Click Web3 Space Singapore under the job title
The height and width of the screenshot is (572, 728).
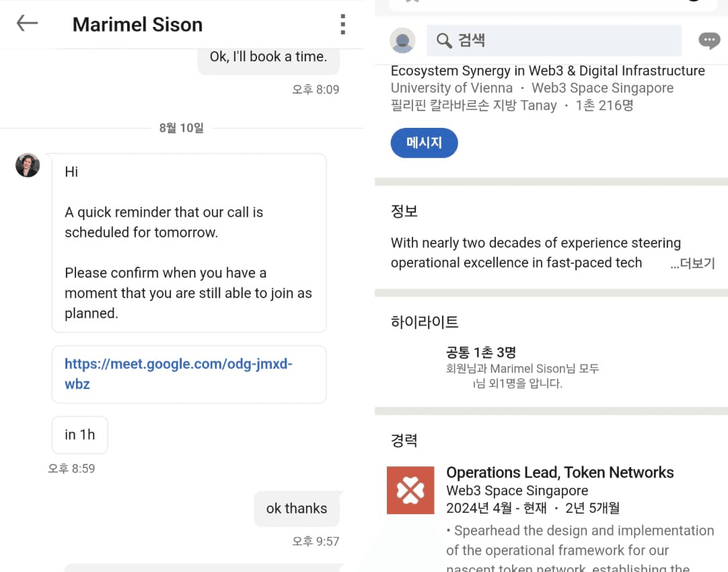click(517, 491)
